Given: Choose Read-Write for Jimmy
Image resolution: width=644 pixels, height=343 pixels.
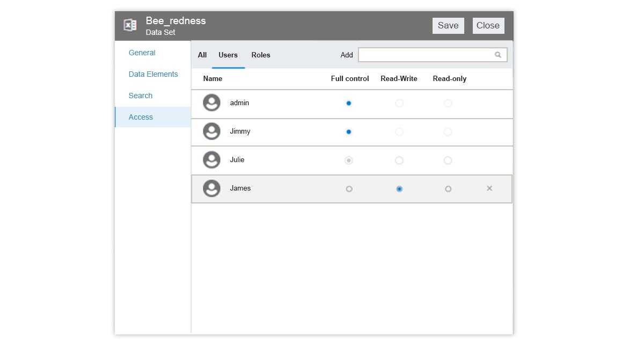Looking at the screenshot, I should click(399, 132).
